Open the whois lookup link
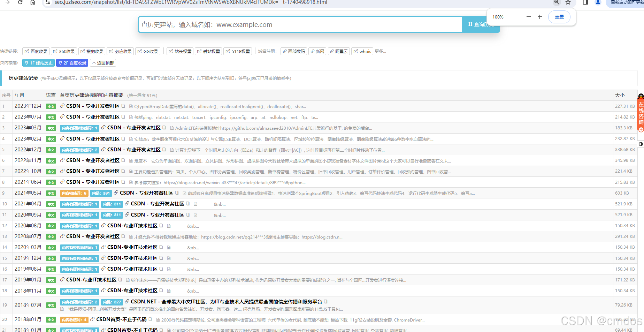Screen dimensions: 644x332 pyautogui.click(x=362, y=51)
